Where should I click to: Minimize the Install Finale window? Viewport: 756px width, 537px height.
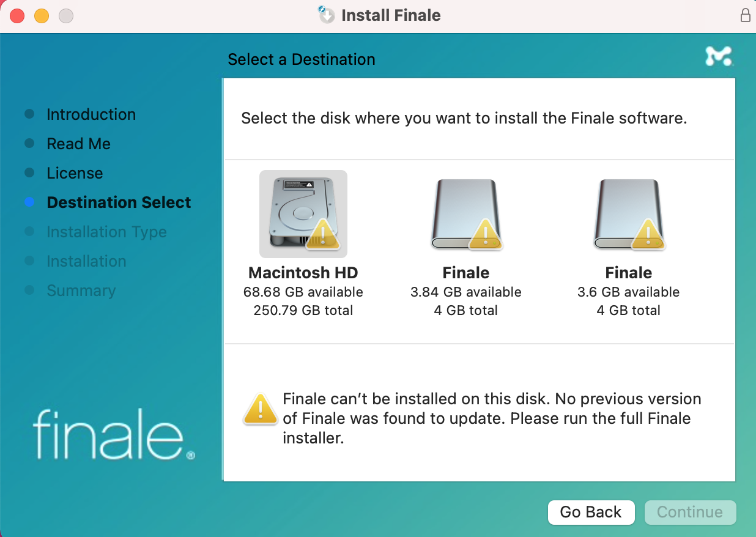(42, 16)
